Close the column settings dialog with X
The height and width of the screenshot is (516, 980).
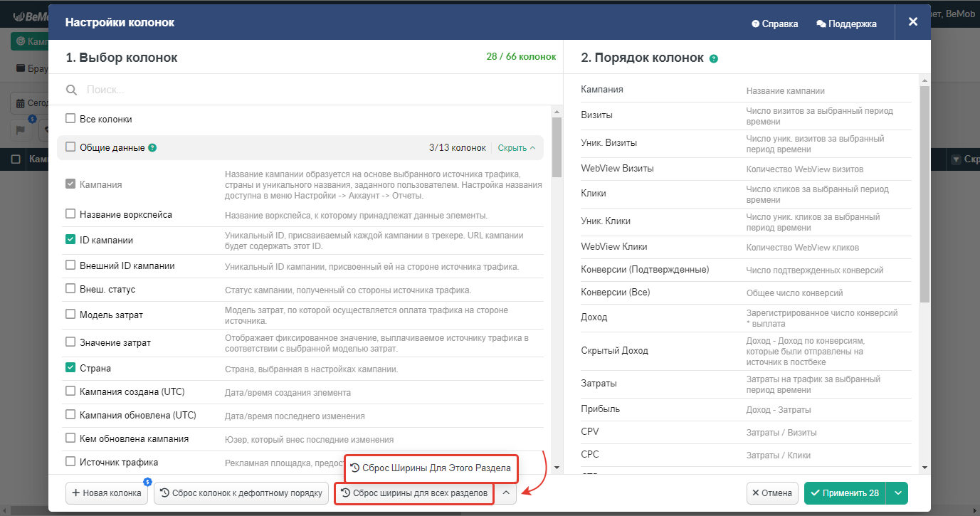click(913, 22)
